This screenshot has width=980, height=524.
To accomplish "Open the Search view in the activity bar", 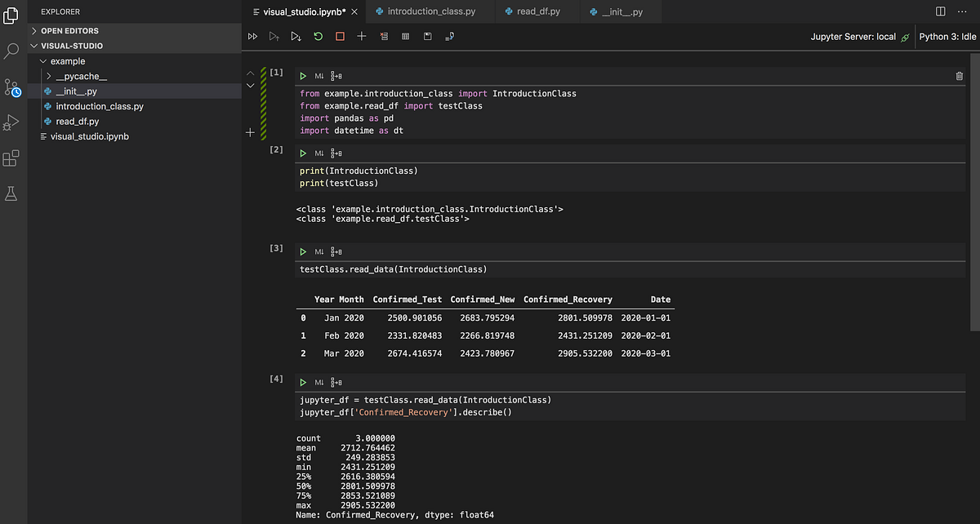I will [x=11, y=51].
